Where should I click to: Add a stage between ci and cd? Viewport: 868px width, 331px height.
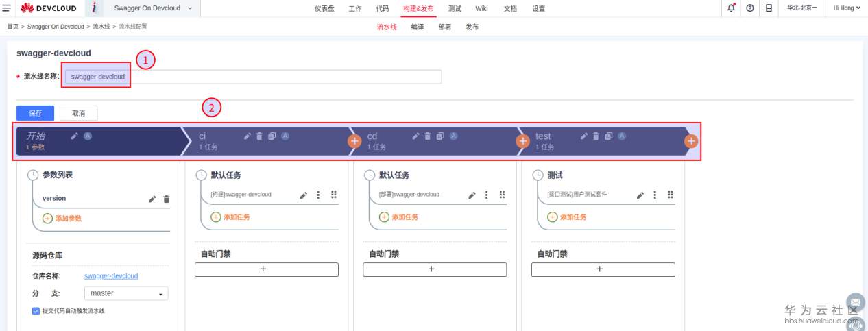(354, 141)
